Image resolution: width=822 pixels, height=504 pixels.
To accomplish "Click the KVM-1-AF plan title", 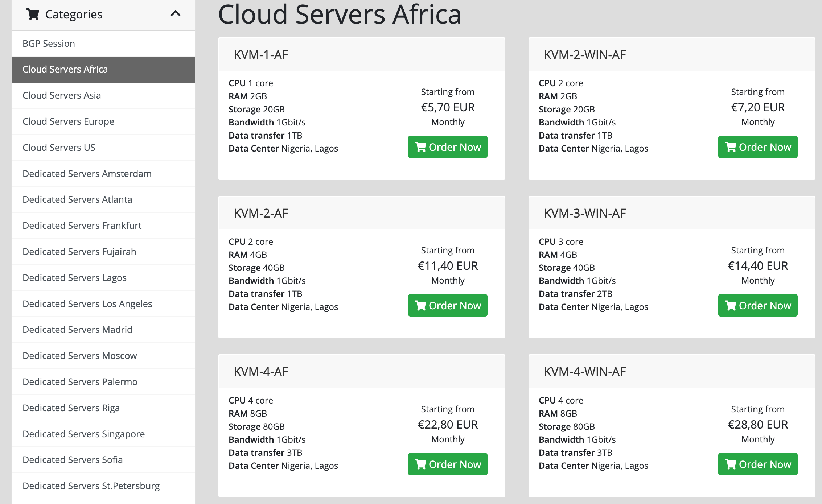I will (261, 55).
